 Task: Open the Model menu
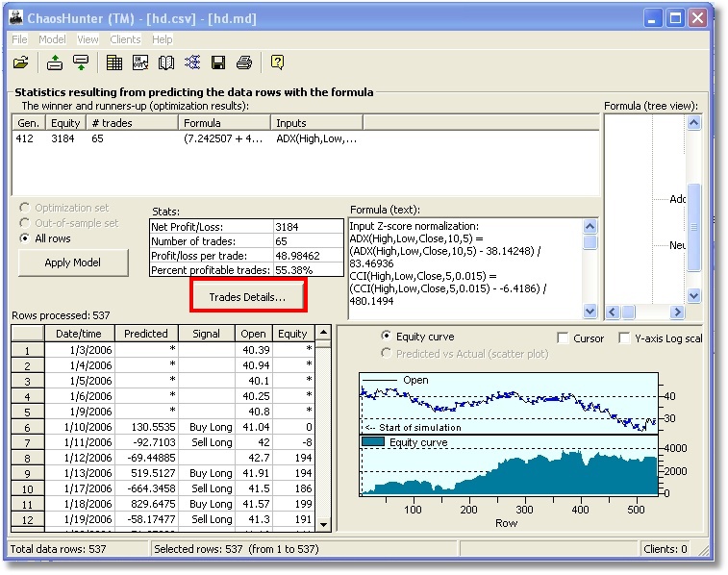click(x=52, y=39)
